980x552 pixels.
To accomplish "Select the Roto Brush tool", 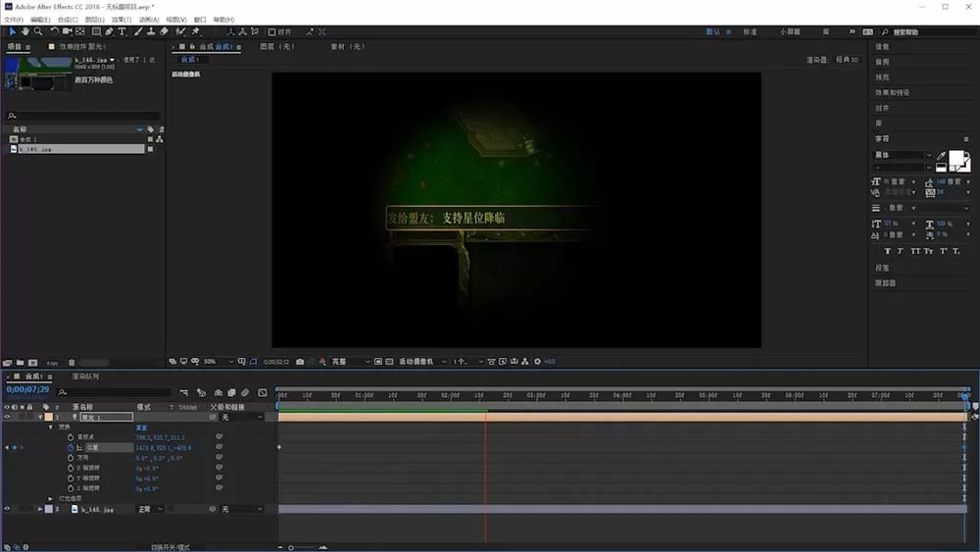I will (x=180, y=31).
